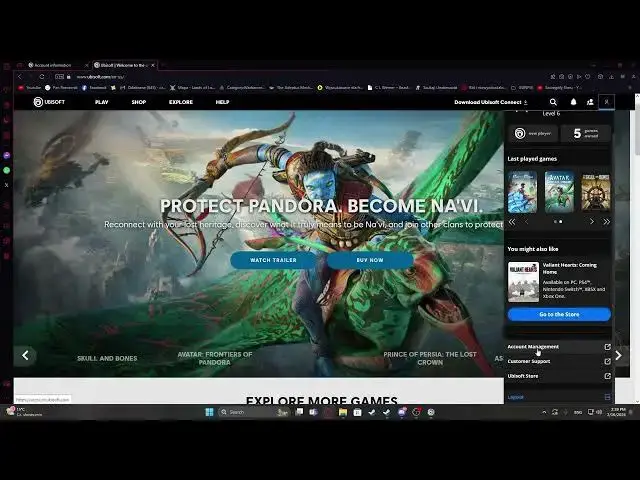640x480 pixels.
Task: Open the Facebook bookmark
Action: pyautogui.click(x=94, y=88)
